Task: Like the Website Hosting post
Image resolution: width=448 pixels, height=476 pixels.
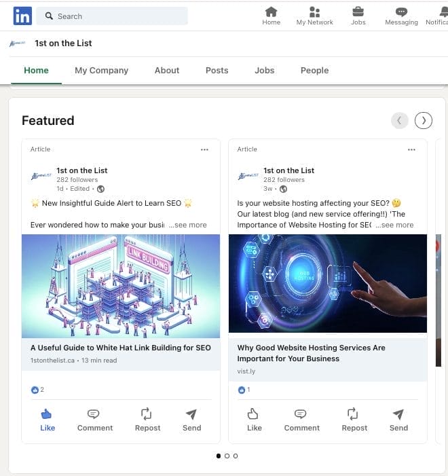Action: 254,420
